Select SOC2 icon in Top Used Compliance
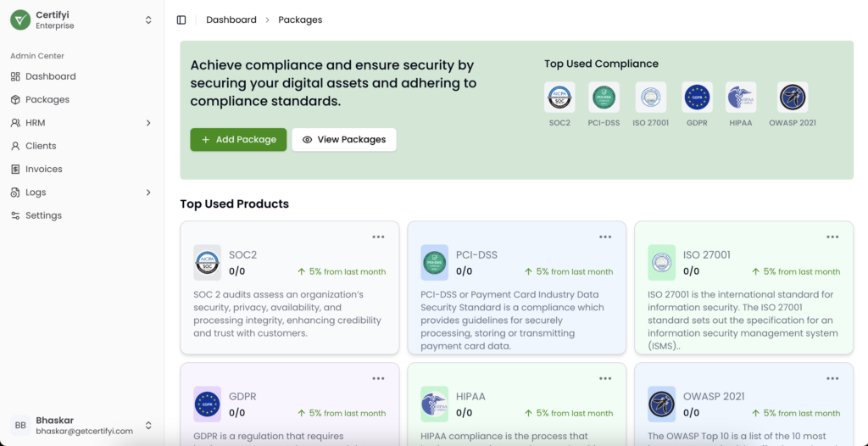Image resolution: width=868 pixels, height=446 pixels. click(559, 98)
